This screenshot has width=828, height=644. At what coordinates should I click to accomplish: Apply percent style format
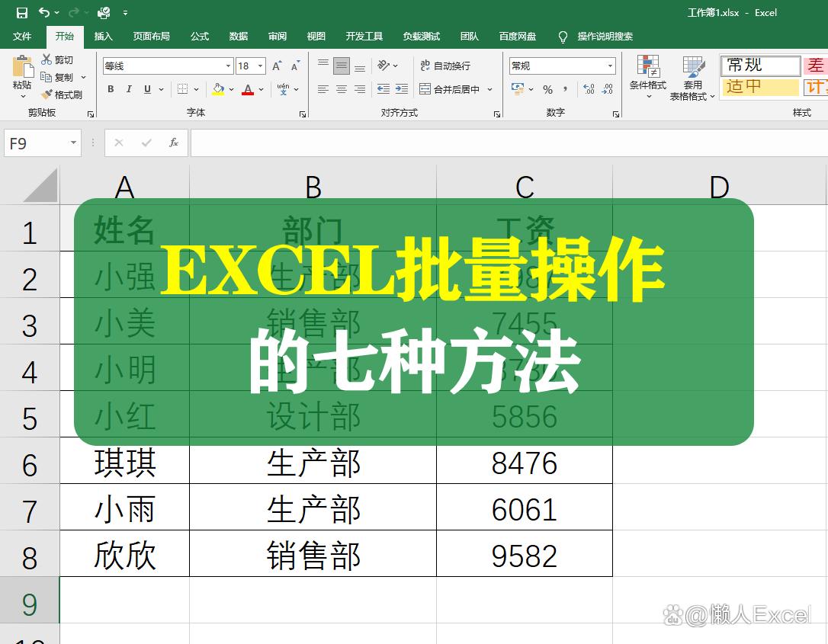click(547, 90)
